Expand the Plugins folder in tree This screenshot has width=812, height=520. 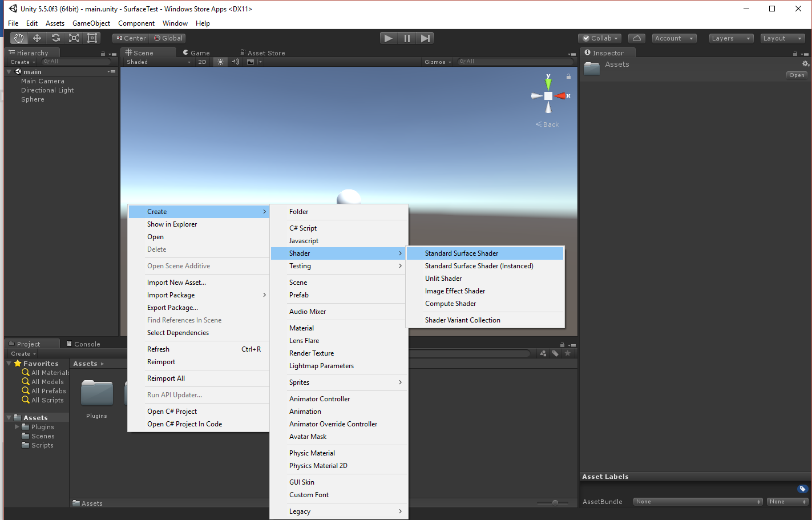point(17,427)
